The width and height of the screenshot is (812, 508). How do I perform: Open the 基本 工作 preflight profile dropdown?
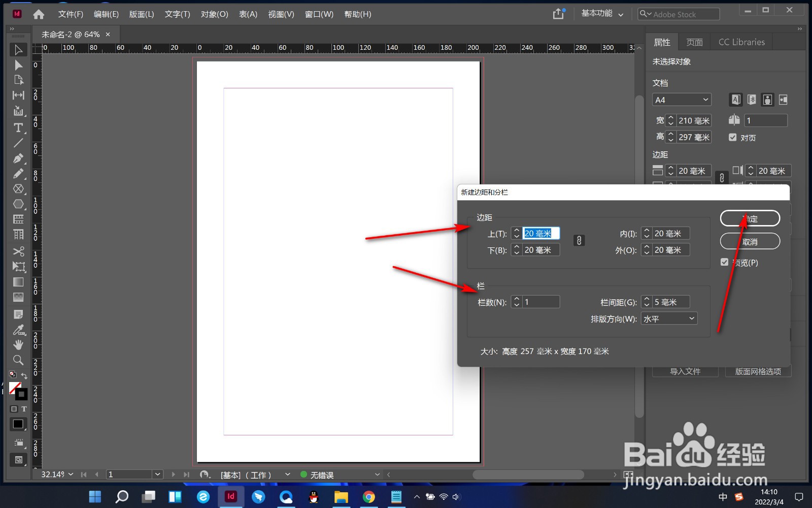click(288, 474)
